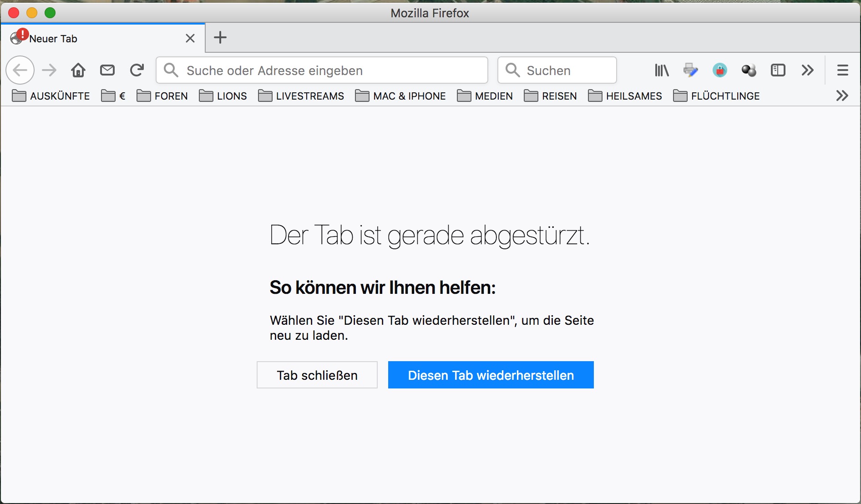Reload the current page
This screenshot has width=861, height=504.
137,70
